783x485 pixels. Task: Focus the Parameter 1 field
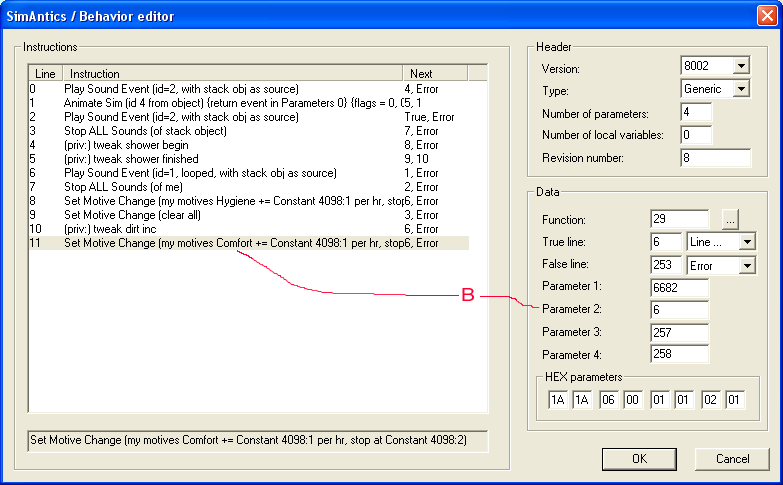point(680,288)
